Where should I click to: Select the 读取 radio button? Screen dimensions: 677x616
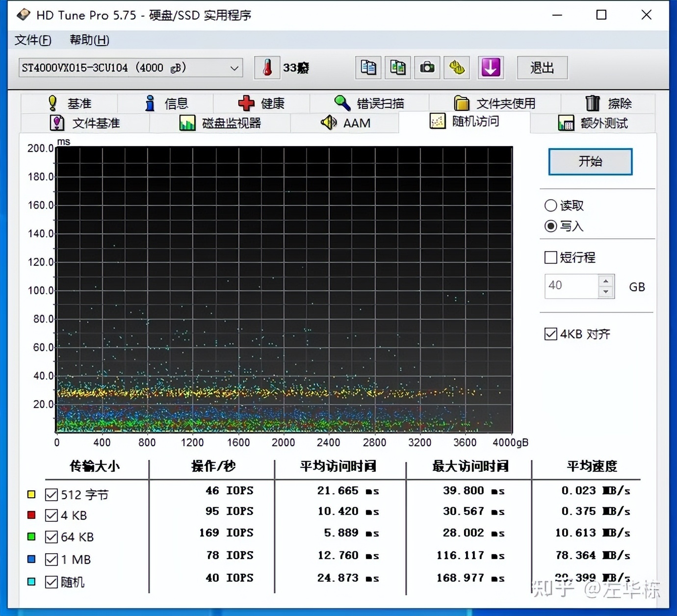(550, 205)
